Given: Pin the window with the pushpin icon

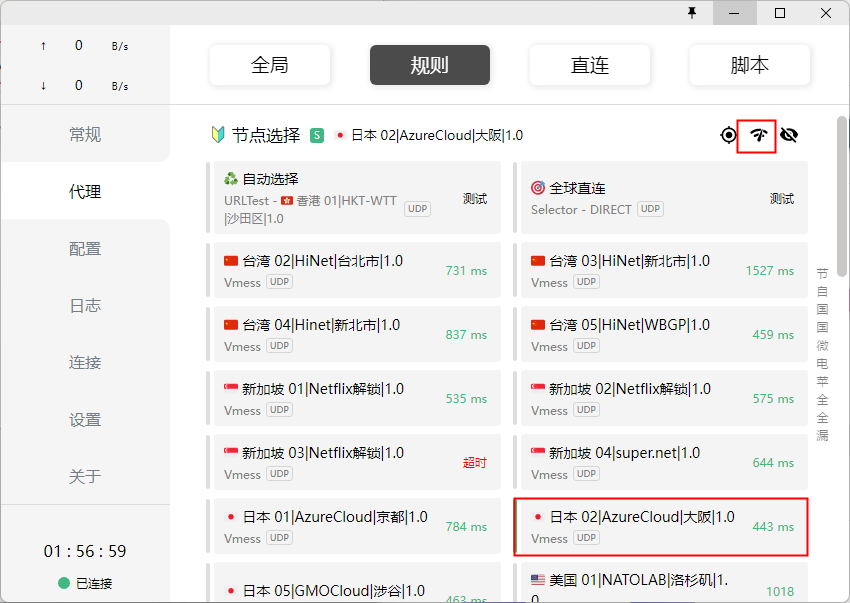Looking at the screenshot, I should point(692,13).
